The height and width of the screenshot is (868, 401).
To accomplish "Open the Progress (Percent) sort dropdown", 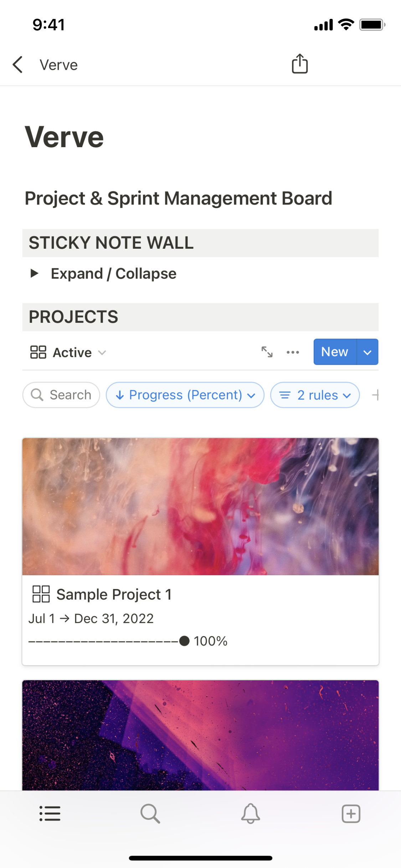I will click(185, 395).
